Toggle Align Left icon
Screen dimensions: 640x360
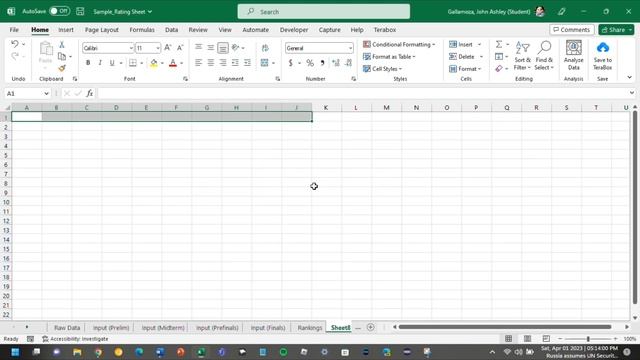198,63
